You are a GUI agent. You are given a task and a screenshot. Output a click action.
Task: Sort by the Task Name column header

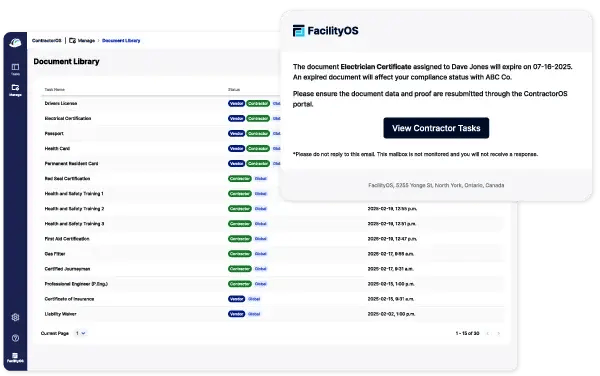54,90
